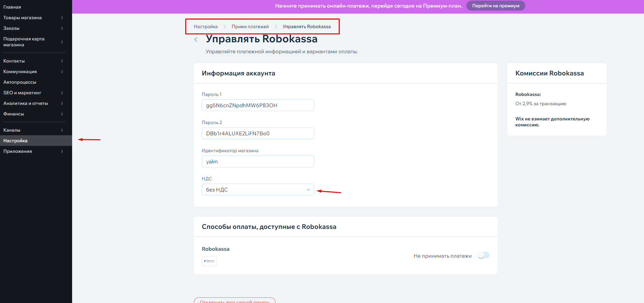This screenshot has width=644, height=303.
Task: Click Прием платежей breadcrumb link
Action: [250, 26]
